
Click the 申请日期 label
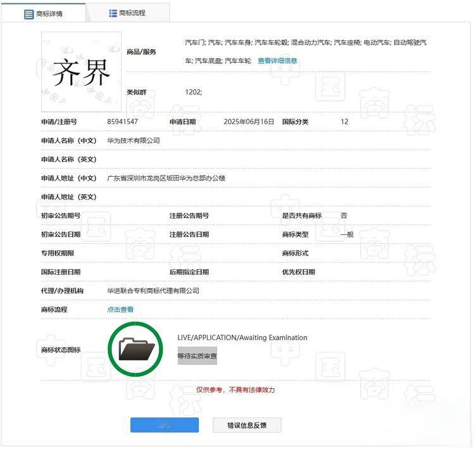(183, 122)
